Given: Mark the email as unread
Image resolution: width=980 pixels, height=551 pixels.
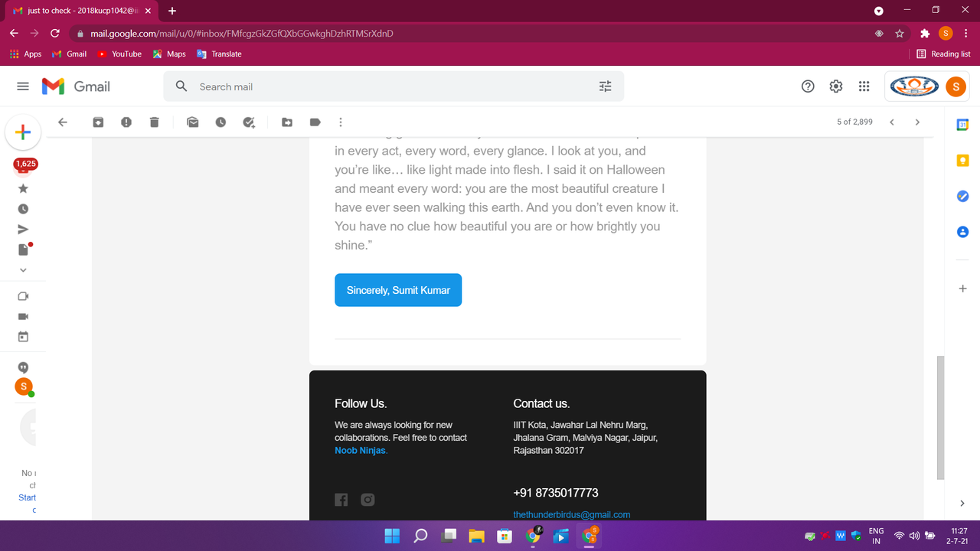Looking at the screenshot, I should [x=192, y=122].
